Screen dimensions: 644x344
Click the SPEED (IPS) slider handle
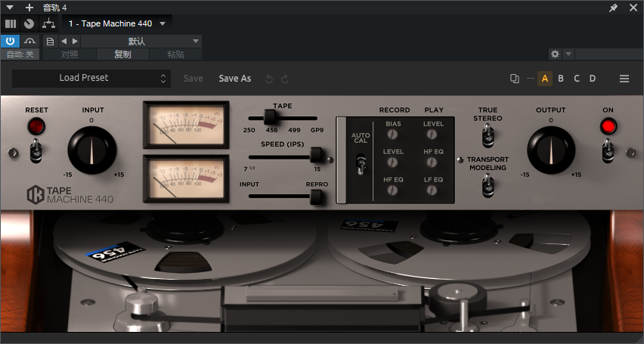(x=316, y=155)
